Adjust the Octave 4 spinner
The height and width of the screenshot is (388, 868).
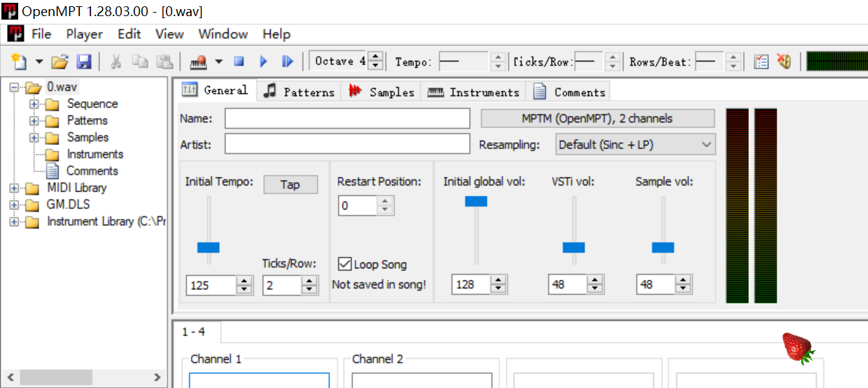pyautogui.click(x=376, y=62)
